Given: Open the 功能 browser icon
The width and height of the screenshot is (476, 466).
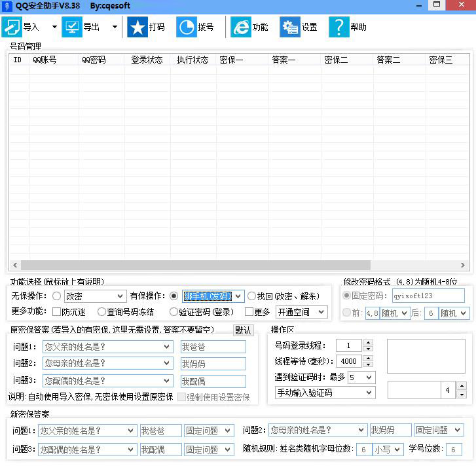Looking at the screenshot, I should pyautogui.click(x=241, y=27).
